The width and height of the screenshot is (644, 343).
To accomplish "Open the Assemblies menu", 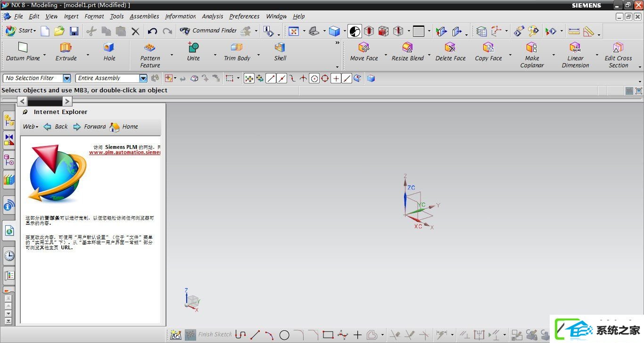I will coord(144,16).
